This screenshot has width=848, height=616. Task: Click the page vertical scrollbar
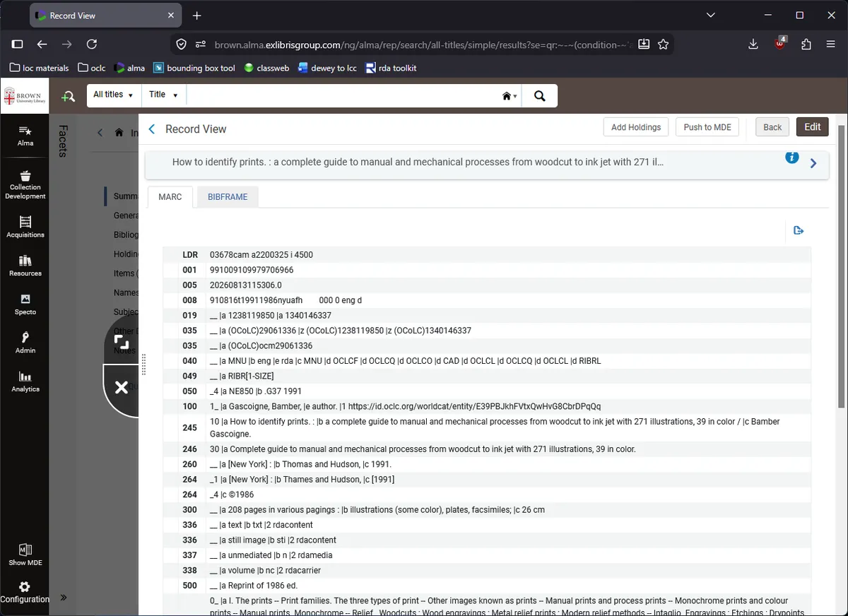[841, 266]
